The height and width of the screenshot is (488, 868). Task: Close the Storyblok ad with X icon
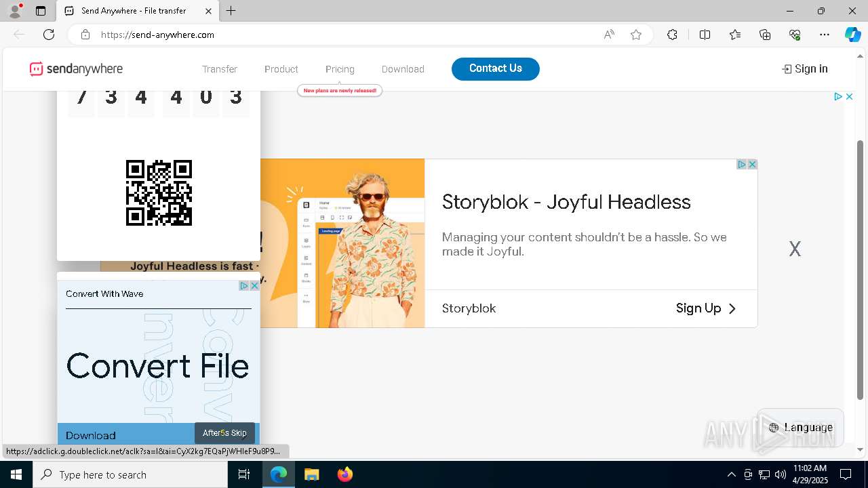point(752,164)
